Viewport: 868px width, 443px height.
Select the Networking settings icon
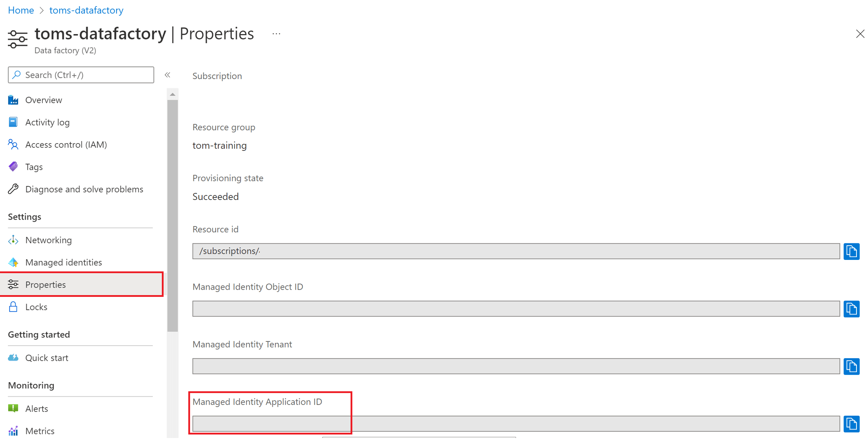[13, 240]
